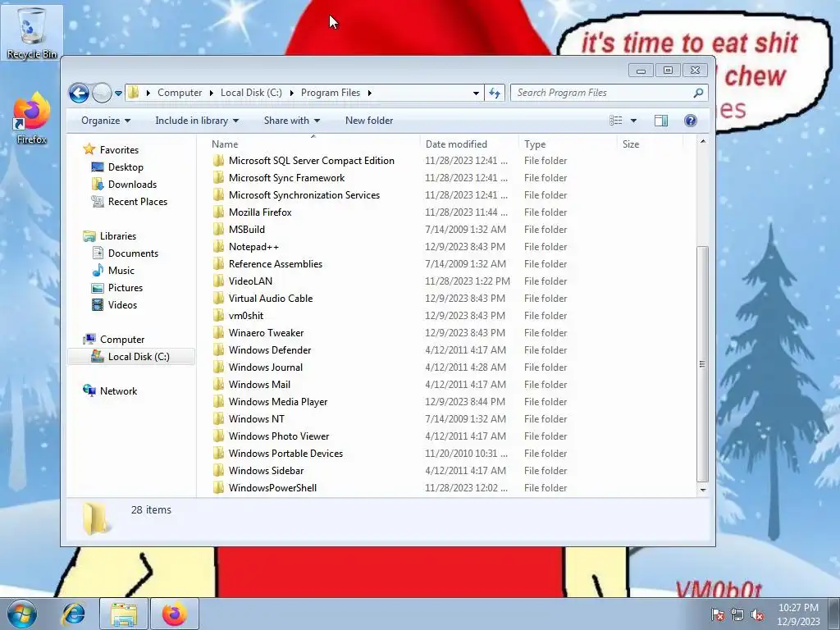Open Firefox from the taskbar
The width and height of the screenshot is (840, 630).
click(x=175, y=614)
